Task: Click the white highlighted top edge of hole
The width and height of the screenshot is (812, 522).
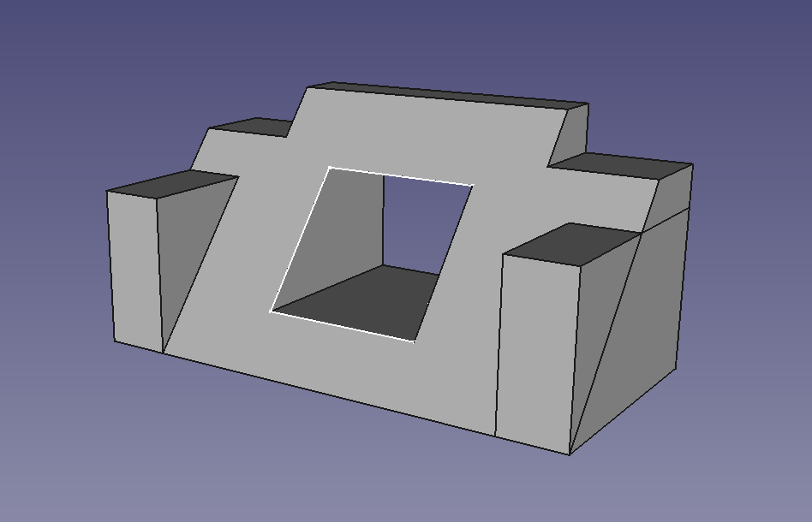Action: point(400,175)
